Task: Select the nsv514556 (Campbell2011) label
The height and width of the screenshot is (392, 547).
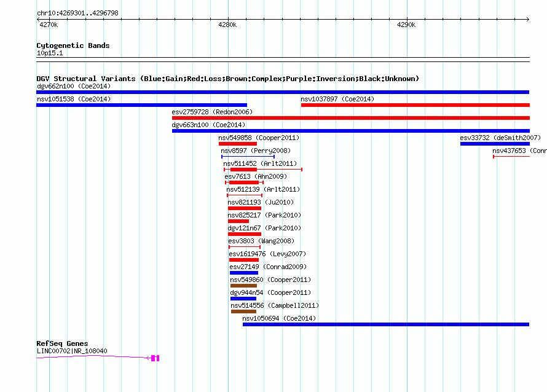Action: [x=275, y=305]
